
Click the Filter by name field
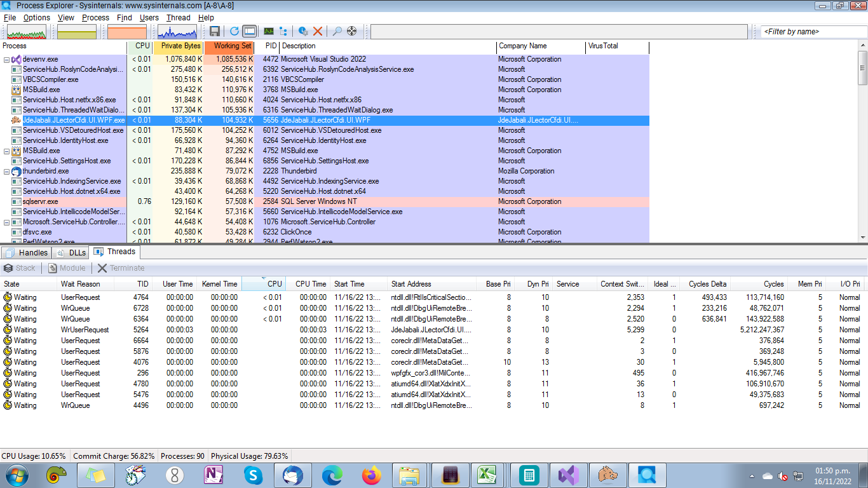point(810,30)
